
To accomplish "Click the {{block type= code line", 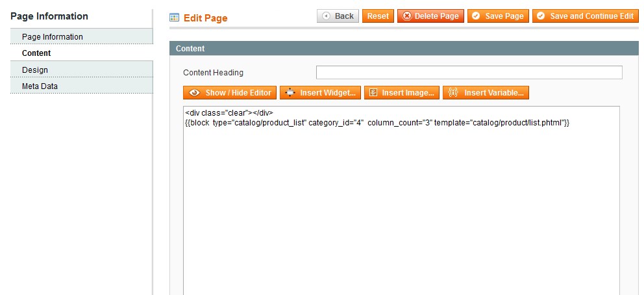I will 377,122.
